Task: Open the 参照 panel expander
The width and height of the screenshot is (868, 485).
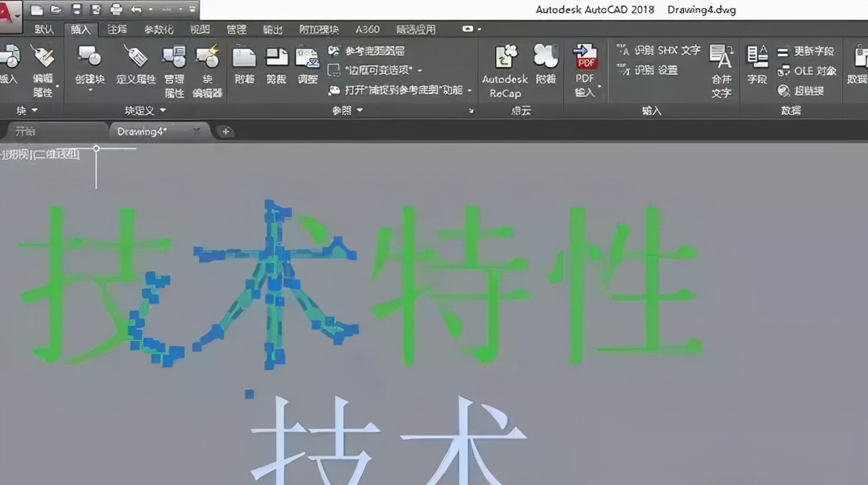Action: click(471, 110)
